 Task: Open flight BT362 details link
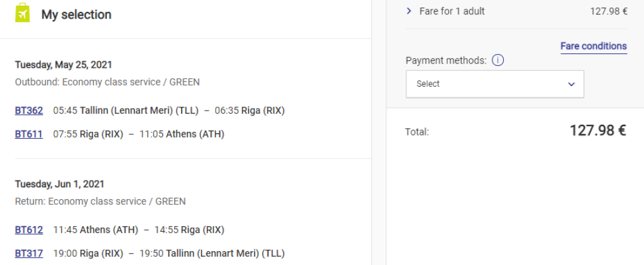point(29,111)
